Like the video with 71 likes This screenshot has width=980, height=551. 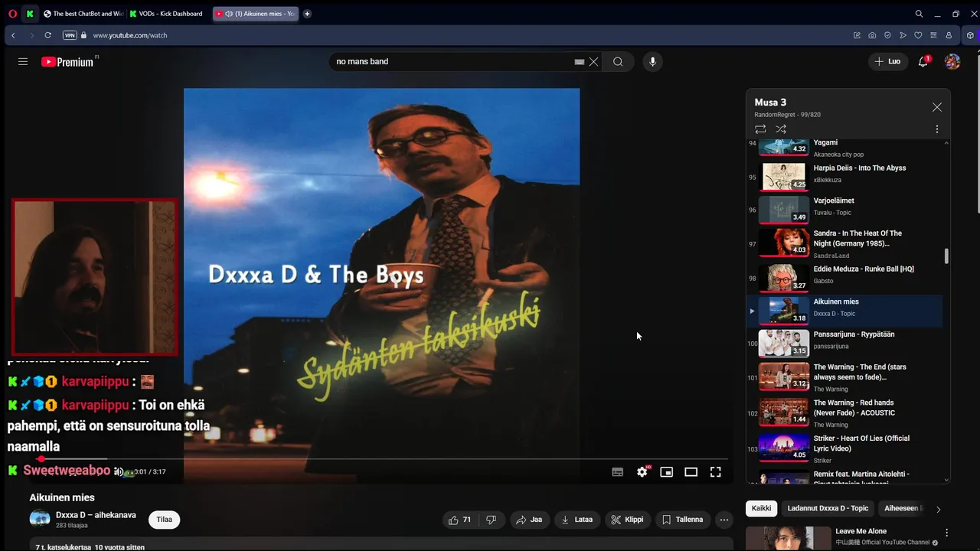tap(460, 520)
